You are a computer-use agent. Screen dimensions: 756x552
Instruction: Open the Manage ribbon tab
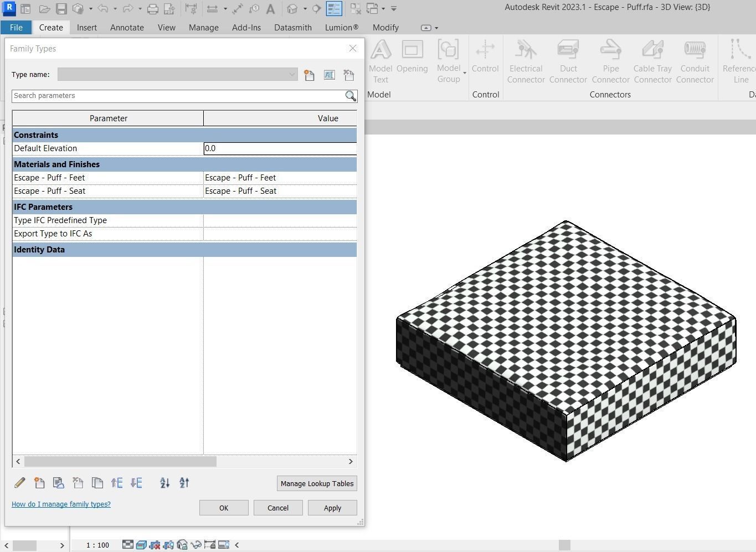click(203, 27)
